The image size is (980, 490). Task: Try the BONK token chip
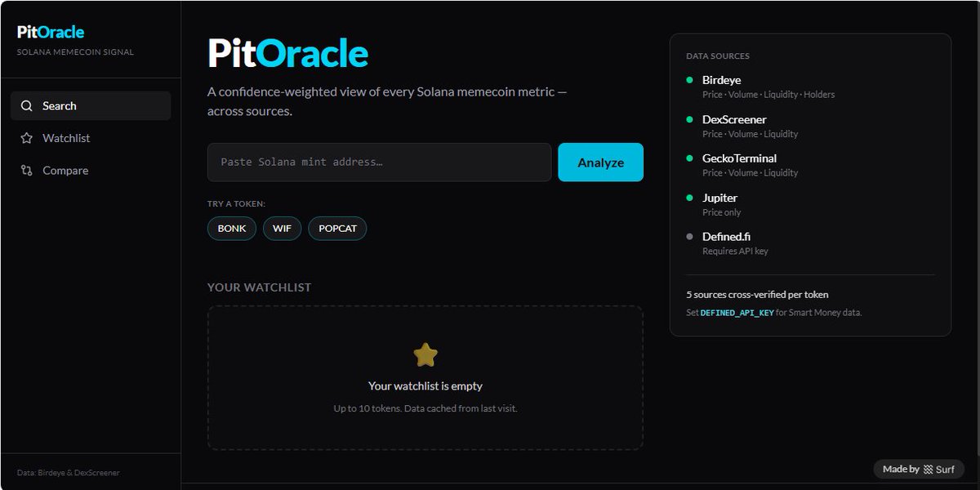click(x=232, y=229)
